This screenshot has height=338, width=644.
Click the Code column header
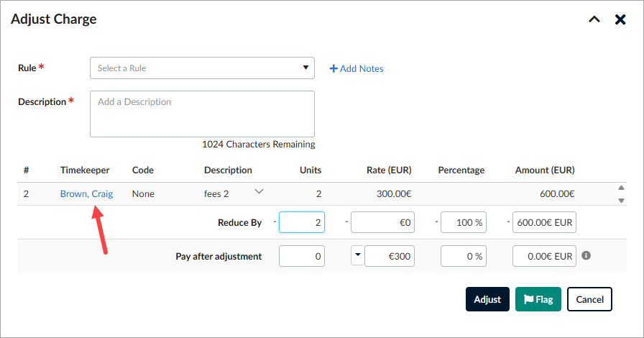coord(143,170)
